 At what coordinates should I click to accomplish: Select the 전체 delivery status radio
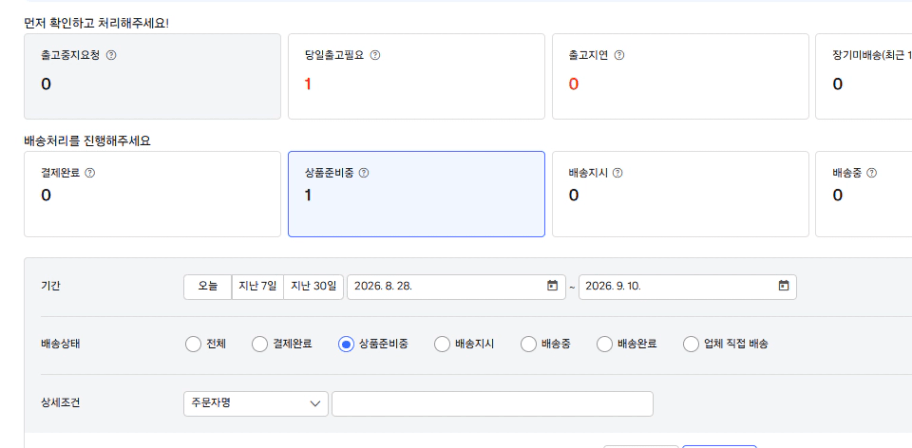(x=193, y=344)
